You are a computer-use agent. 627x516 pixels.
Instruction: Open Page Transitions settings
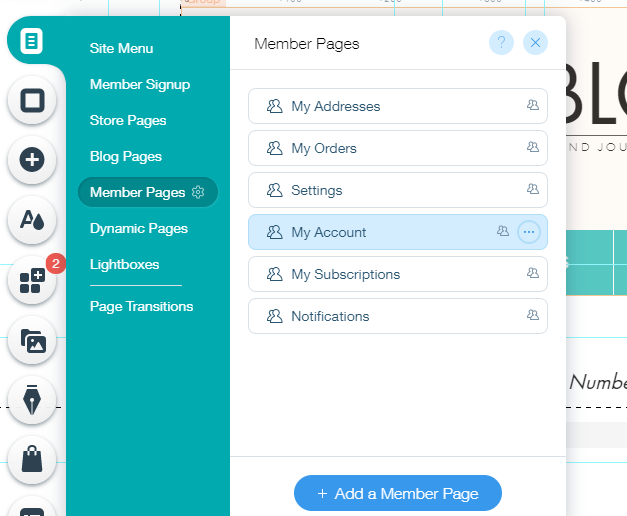click(142, 306)
